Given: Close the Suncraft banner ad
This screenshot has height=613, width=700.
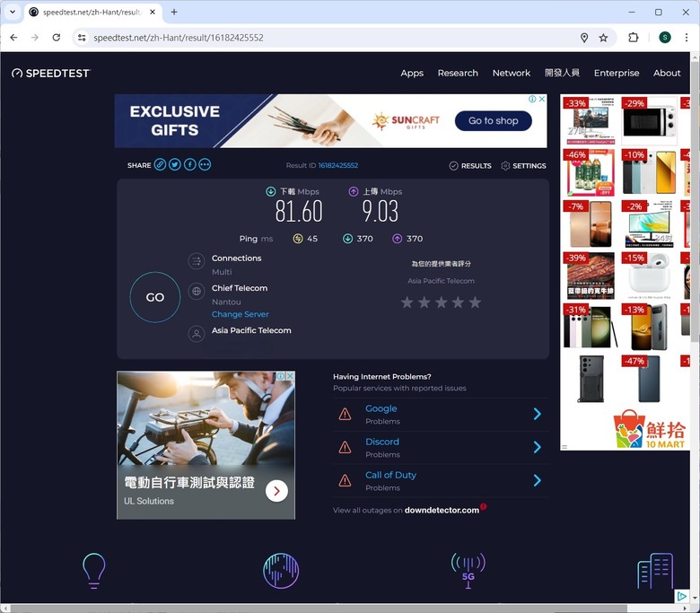Looking at the screenshot, I should tap(542, 99).
